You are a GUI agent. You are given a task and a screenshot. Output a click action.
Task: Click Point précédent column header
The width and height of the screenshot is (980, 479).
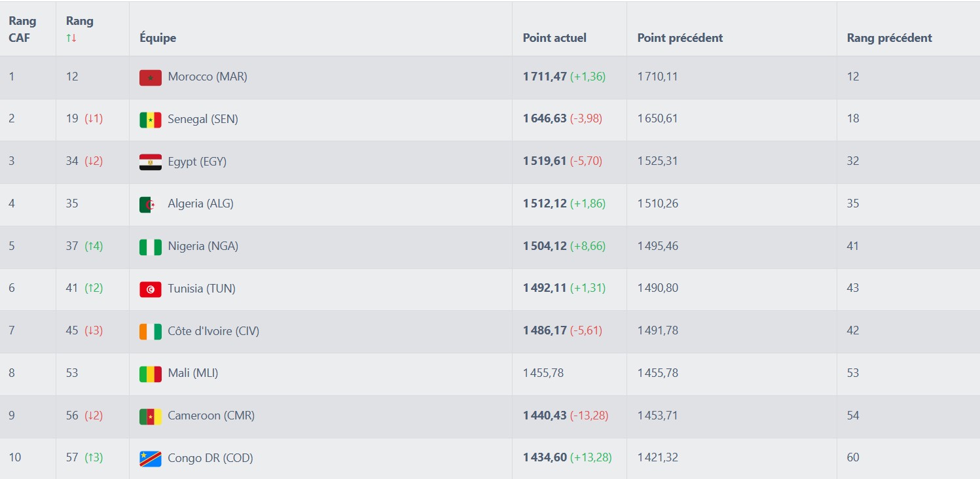click(680, 38)
